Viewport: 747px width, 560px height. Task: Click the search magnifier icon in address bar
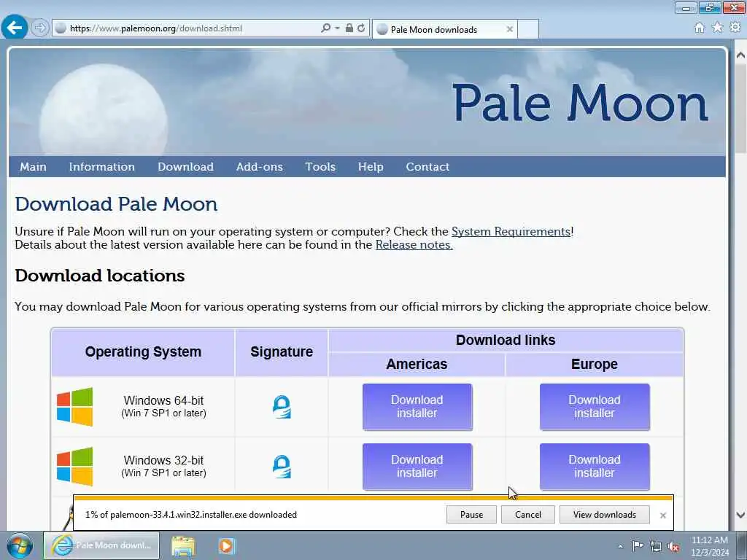[325, 28]
